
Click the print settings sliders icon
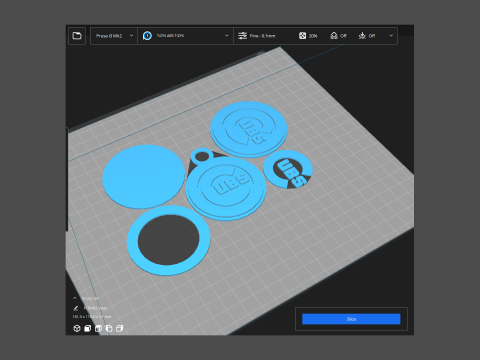coord(242,36)
